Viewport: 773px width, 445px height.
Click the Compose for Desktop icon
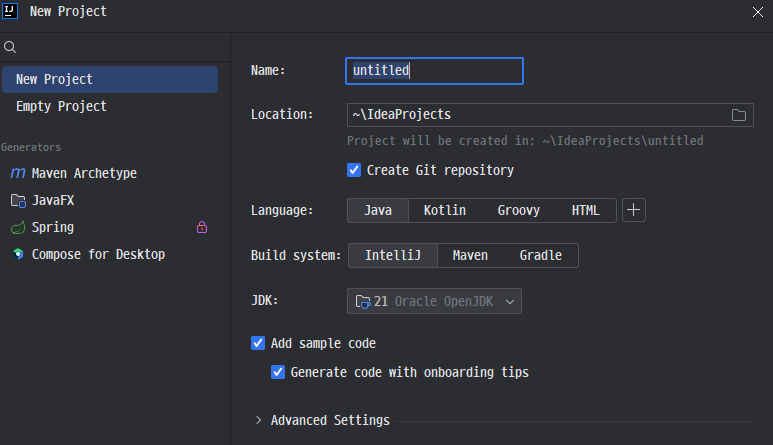coord(18,254)
